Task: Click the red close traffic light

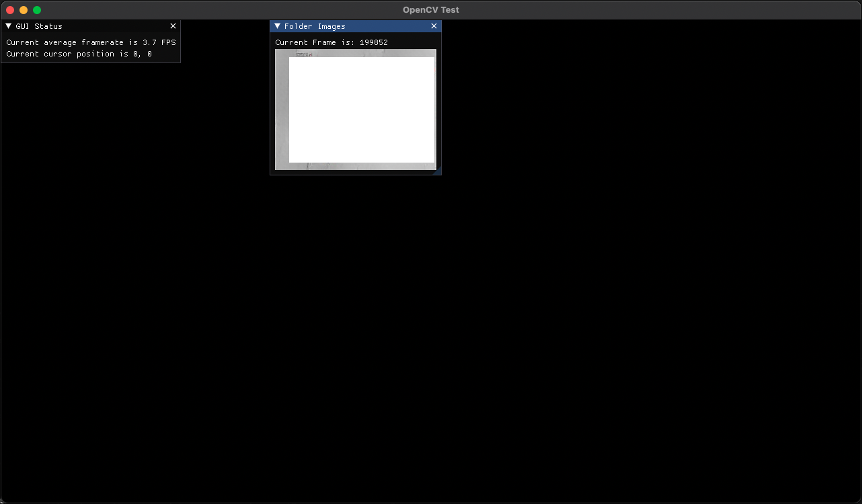Action: coord(11,9)
